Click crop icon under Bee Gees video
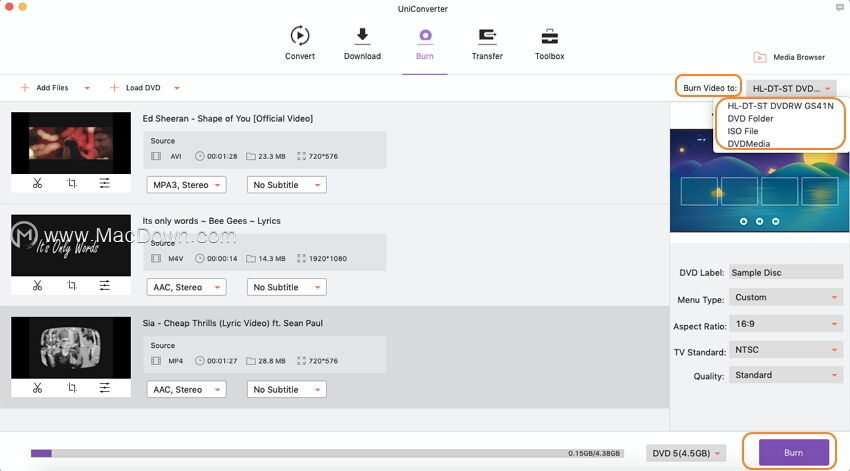 tap(72, 286)
